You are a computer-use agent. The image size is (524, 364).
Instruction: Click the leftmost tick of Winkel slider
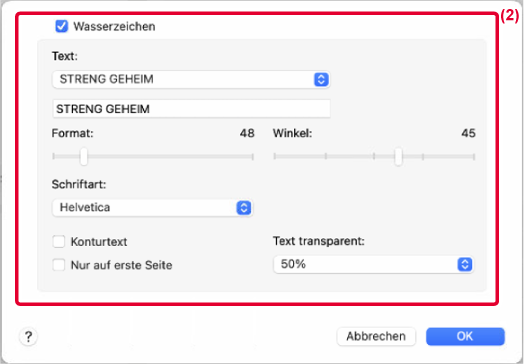click(x=275, y=156)
